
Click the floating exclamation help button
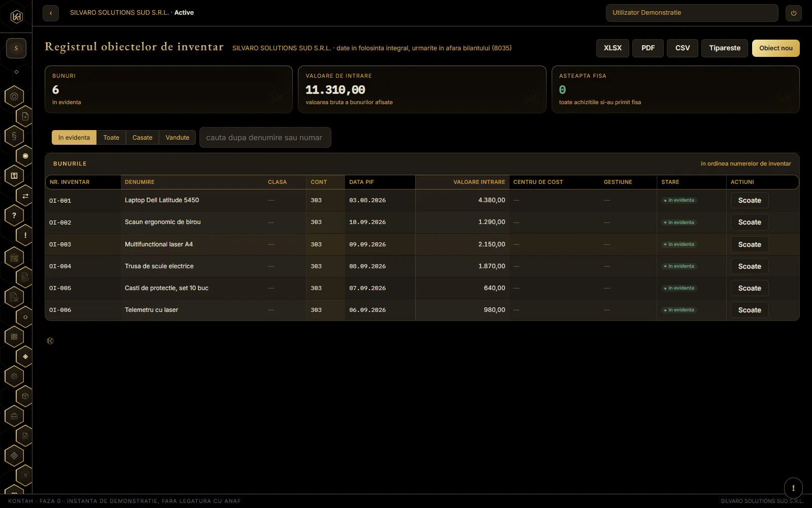793,488
